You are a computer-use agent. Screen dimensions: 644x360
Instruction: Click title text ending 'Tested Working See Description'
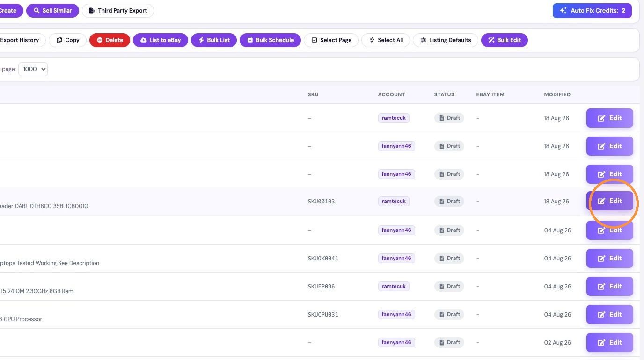[x=50, y=263]
